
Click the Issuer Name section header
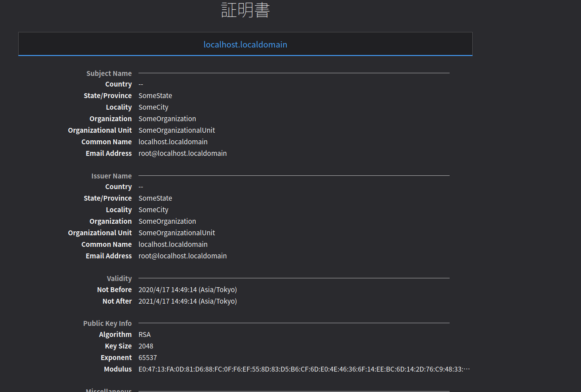coord(111,176)
